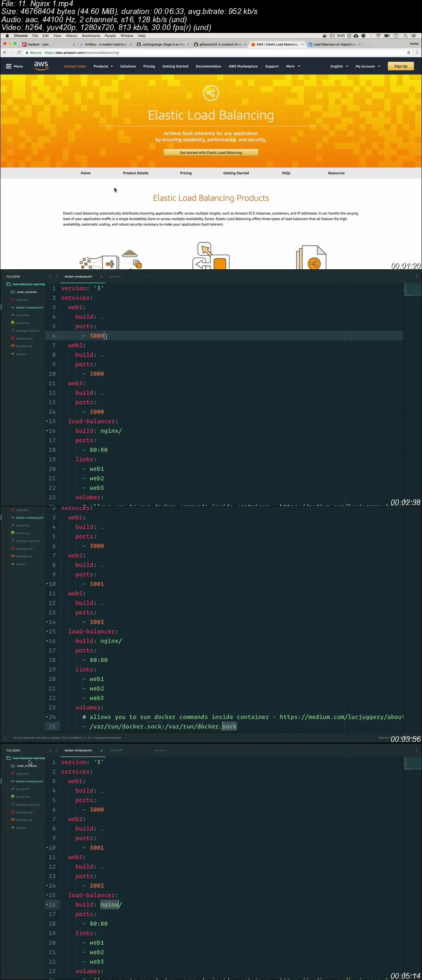Viewport: 422px width, 980px height.
Task: Open the Products dropdown in the AWS nav
Action: (103, 66)
